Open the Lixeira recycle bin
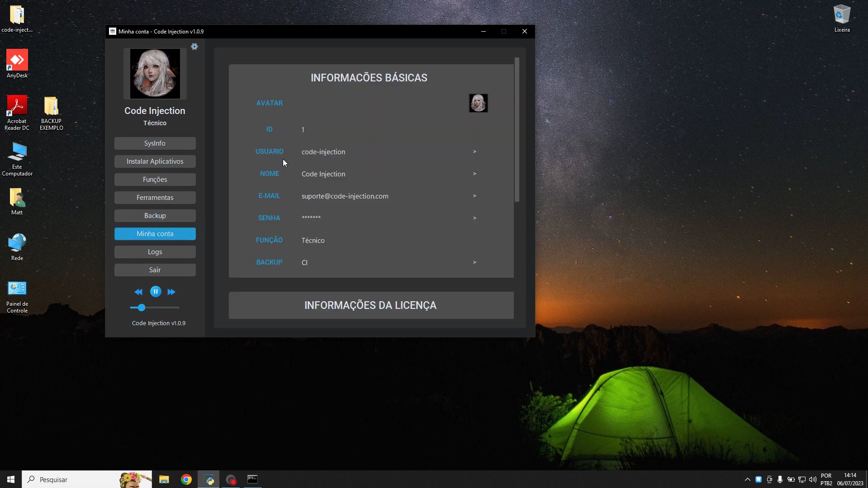Viewport: 868px width, 488px height. [x=842, y=19]
